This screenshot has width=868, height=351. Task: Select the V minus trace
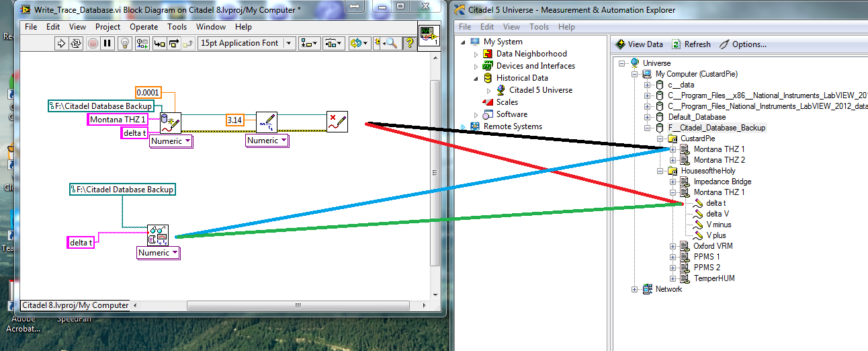click(719, 225)
